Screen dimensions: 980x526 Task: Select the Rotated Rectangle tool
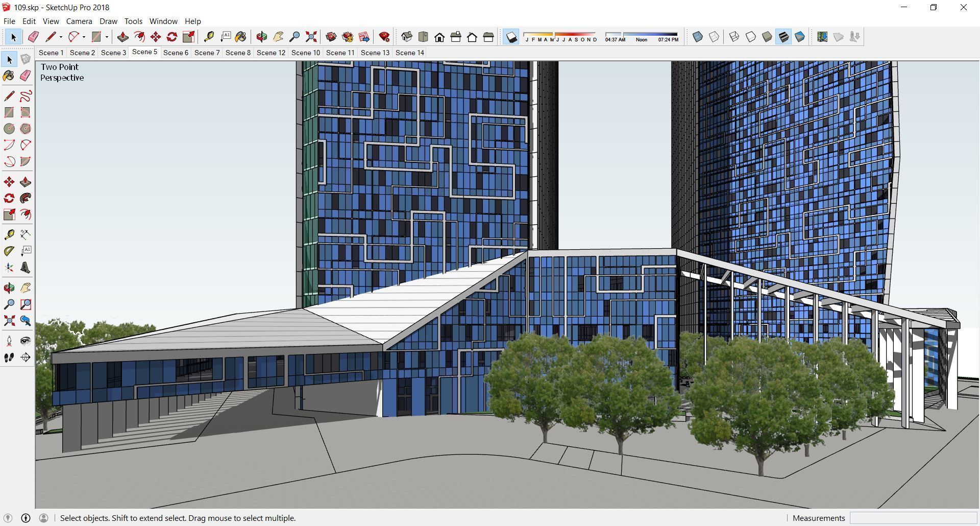point(26,112)
